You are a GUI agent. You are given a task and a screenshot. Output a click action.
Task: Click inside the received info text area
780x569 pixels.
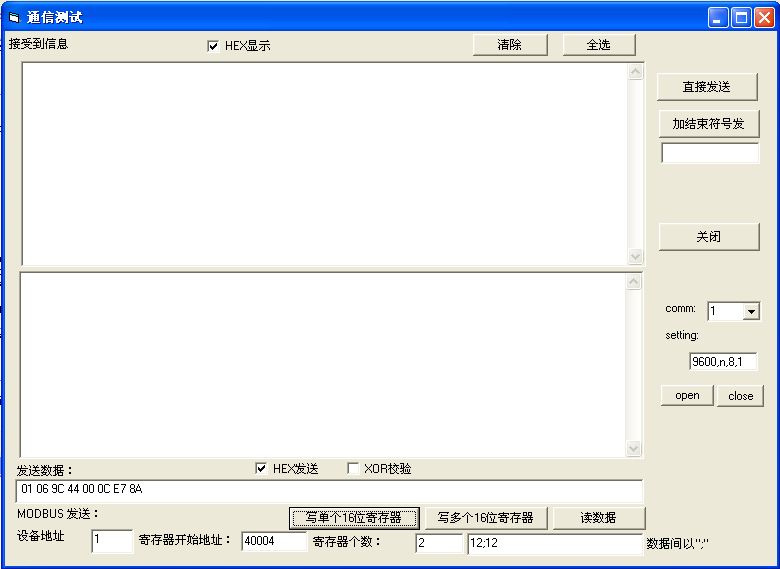324,164
